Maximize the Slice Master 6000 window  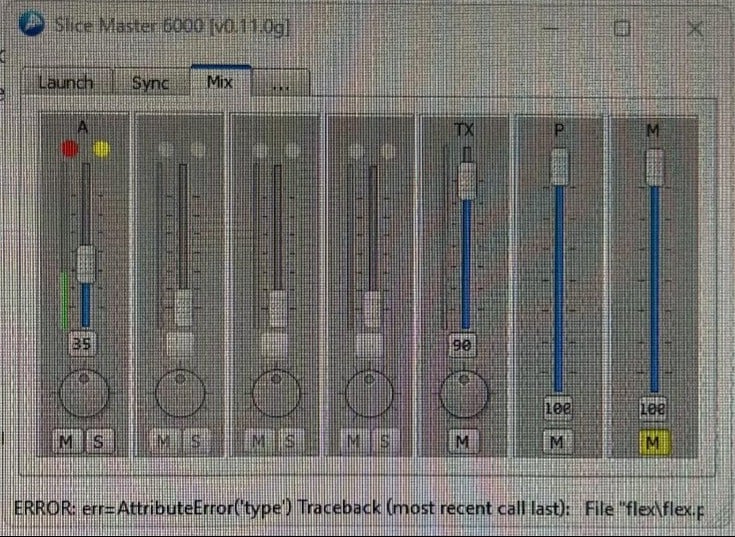(x=622, y=29)
